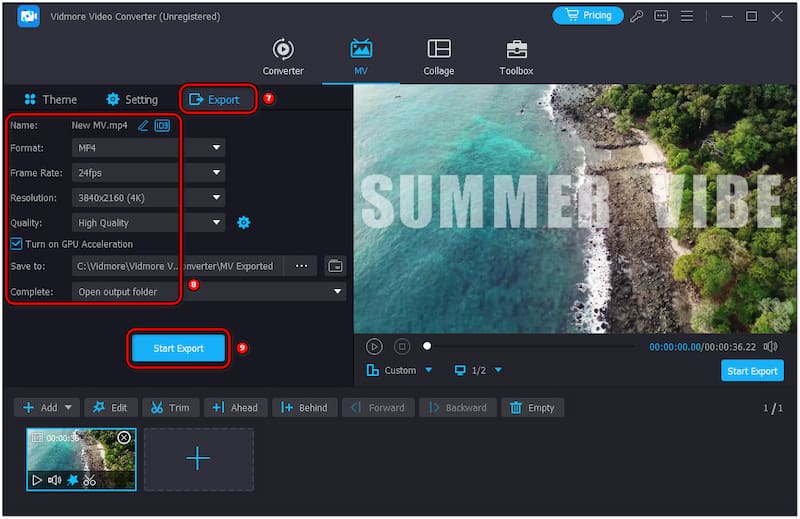Switch to the Collage tab

click(x=438, y=58)
